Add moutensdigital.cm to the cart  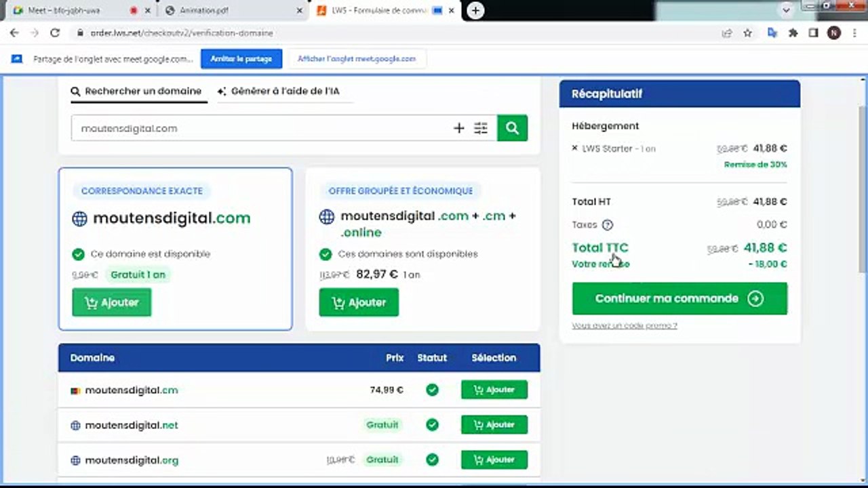494,390
